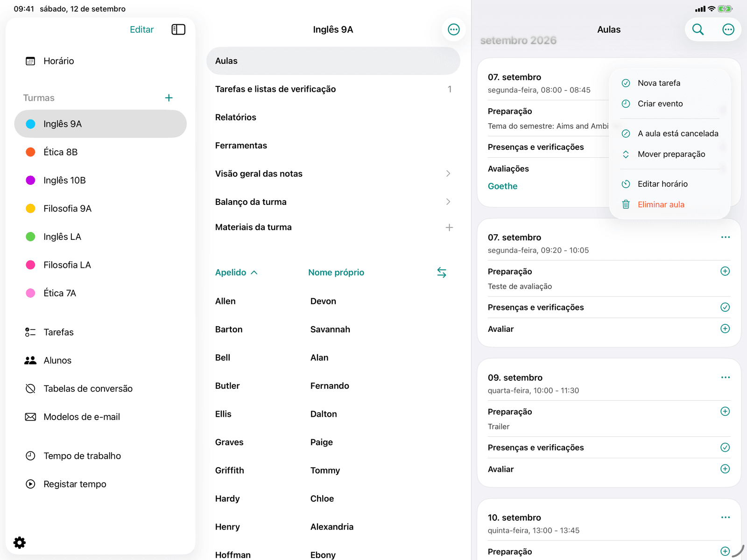Open Filosofia 9A class
747x560 pixels.
(100, 209)
